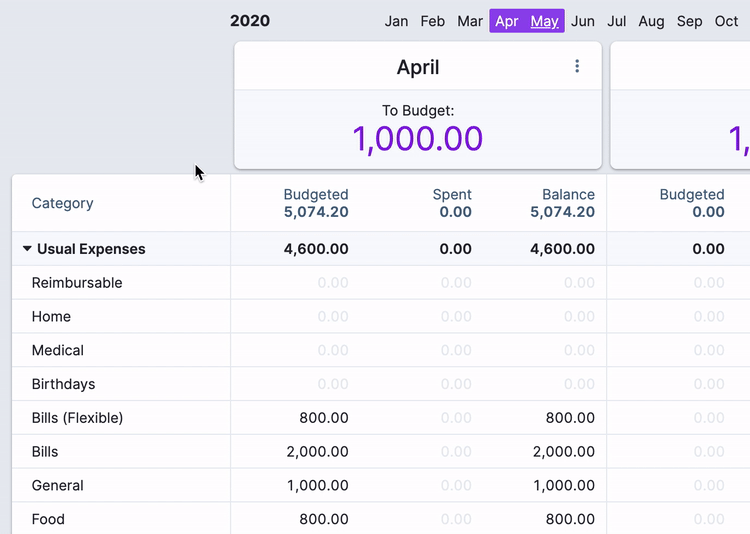Jump to Jan in month picker
Image resolution: width=750 pixels, height=534 pixels.
point(396,21)
